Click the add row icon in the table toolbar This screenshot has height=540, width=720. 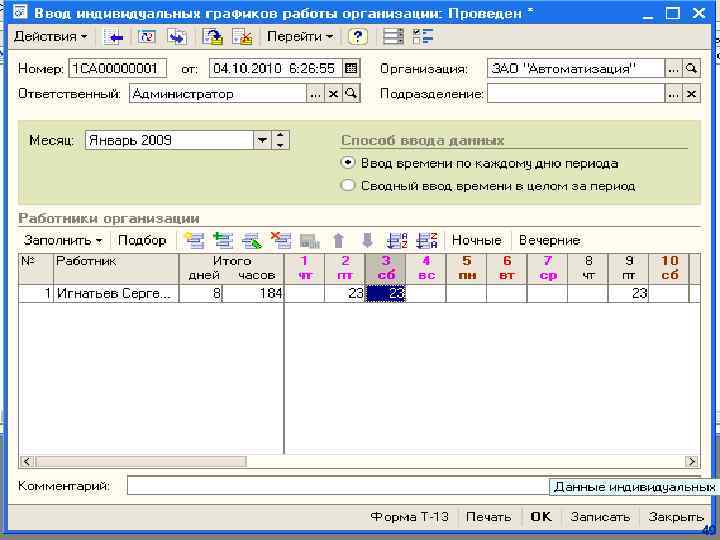coord(194,240)
